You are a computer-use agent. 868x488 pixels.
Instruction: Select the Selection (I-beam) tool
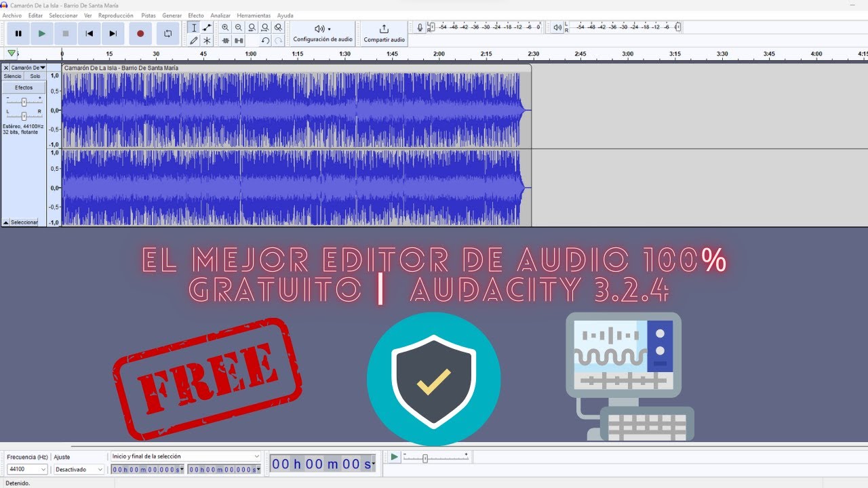coord(194,28)
